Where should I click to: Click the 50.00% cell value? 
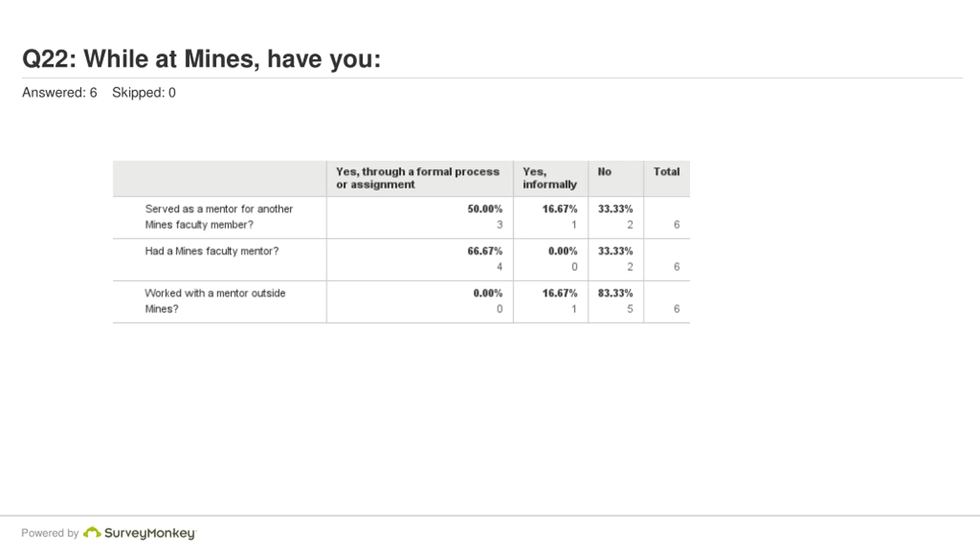[485, 209]
